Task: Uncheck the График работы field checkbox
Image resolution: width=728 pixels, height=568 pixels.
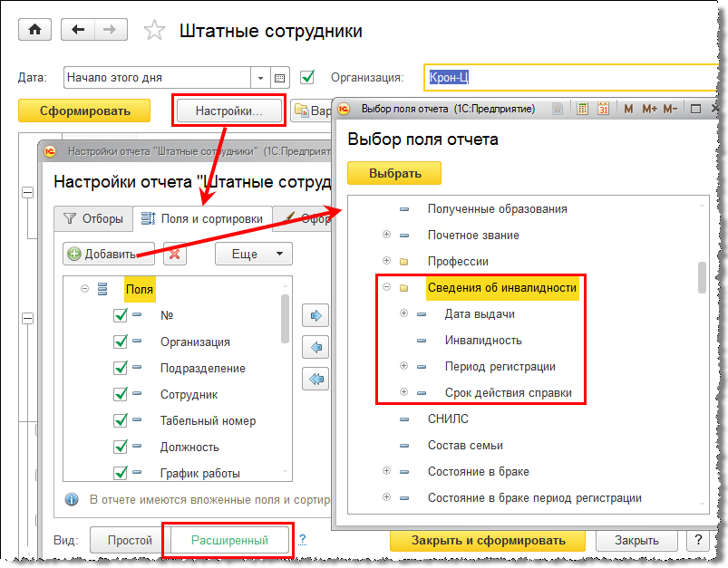Action: tap(121, 473)
